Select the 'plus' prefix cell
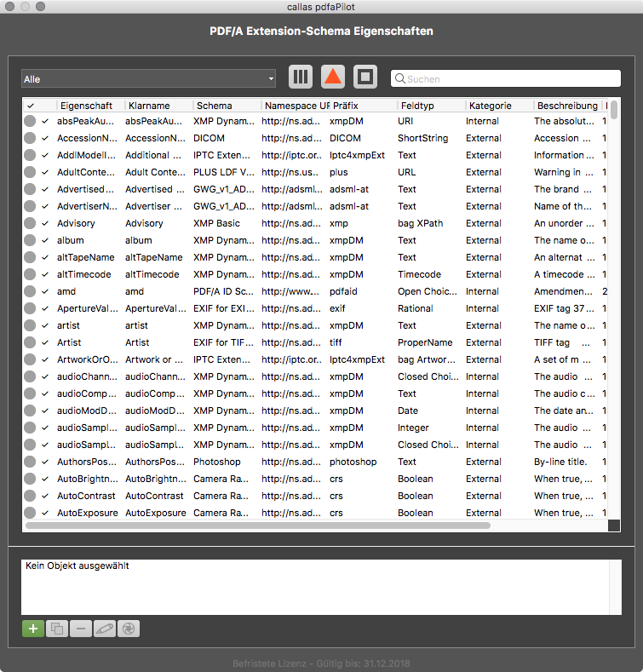The width and height of the screenshot is (643, 672). coord(339,172)
